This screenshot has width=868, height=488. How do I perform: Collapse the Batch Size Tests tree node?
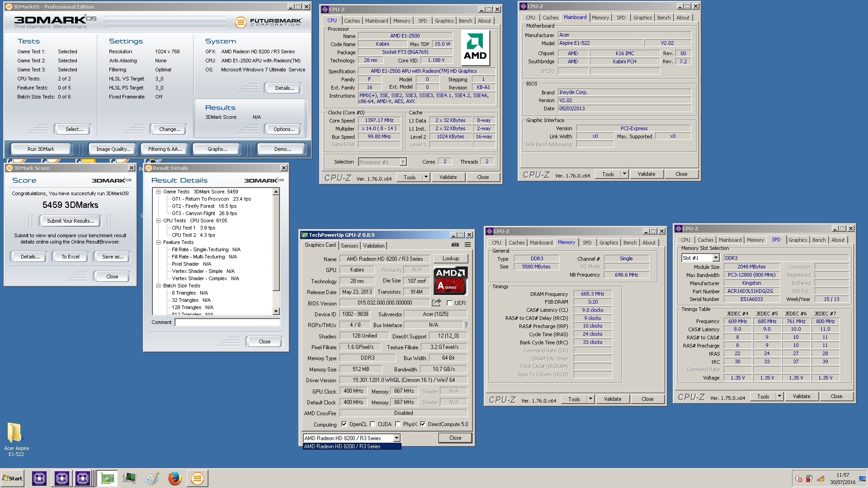(159, 286)
